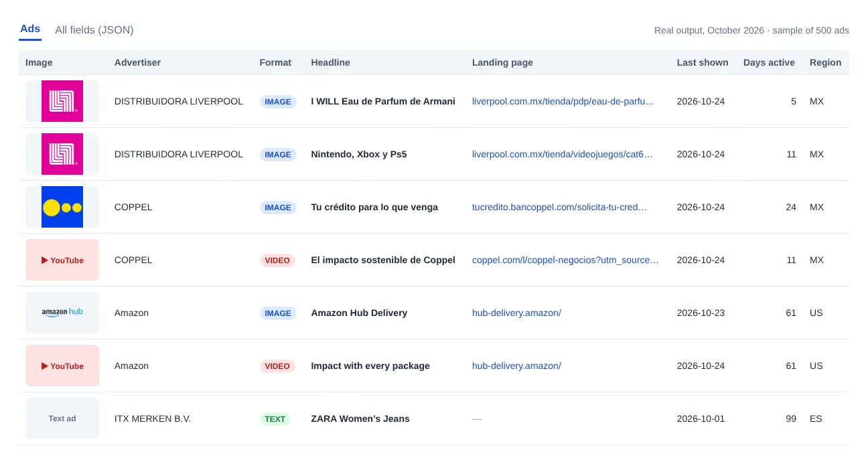Click advertiser ITX MERKEN B.V.
The height and width of the screenshot is (464, 868).
(153, 419)
